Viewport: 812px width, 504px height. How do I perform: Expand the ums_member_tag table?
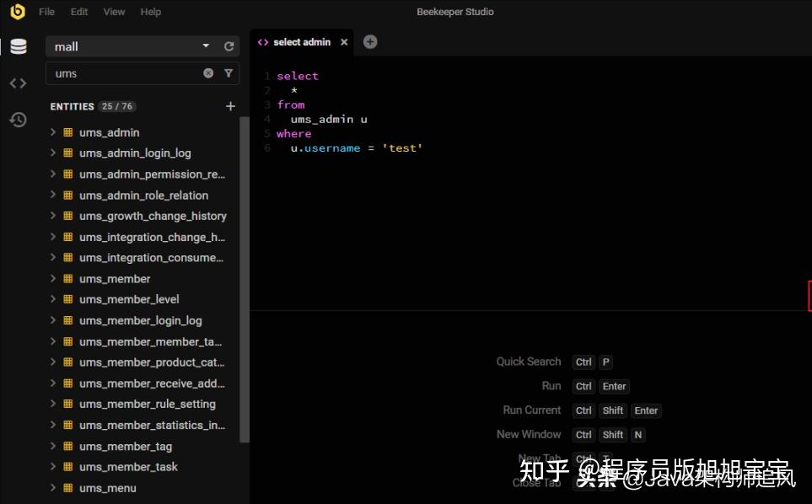[53, 446]
